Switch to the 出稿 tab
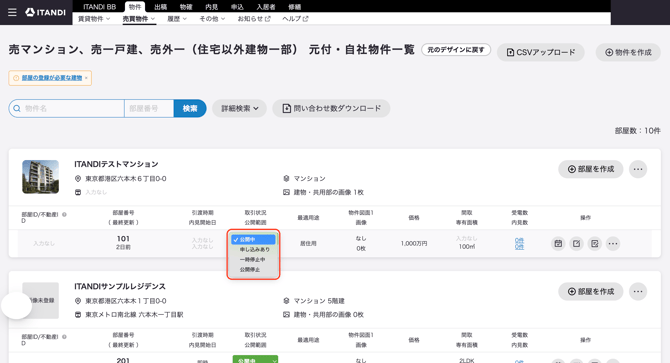Viewport: 670px width, 363px height. [161, 7]
